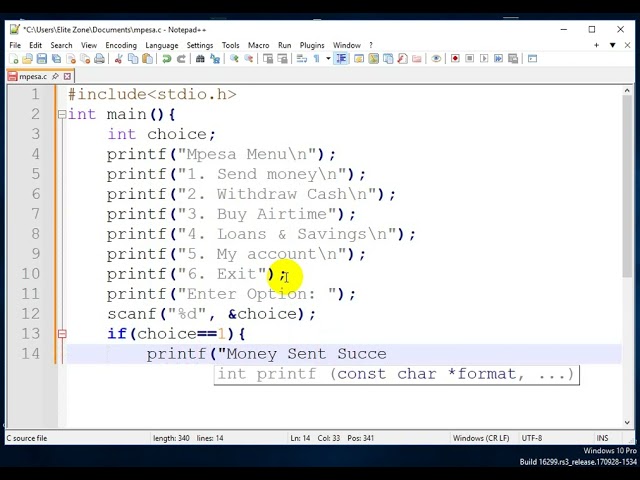Open Replace dialog toolbar icon

pyautogui.click(x=215, y=59)
